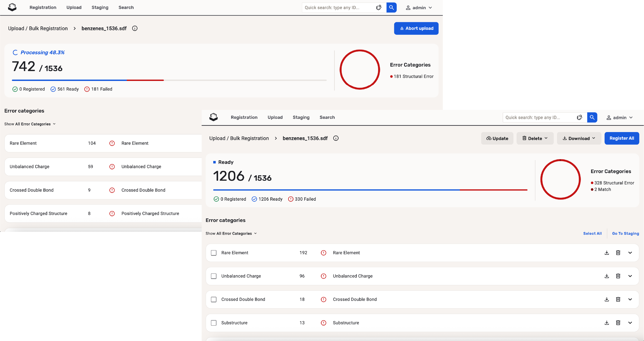Download the Substructure error records
Image resolution: width=644 pixels, height=341 pixels.
pos(607,323)
